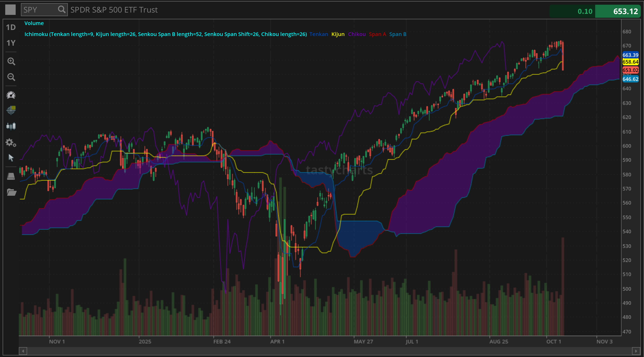Click the Kijun legend label
The image size is (644, 357).
(338, 34)
